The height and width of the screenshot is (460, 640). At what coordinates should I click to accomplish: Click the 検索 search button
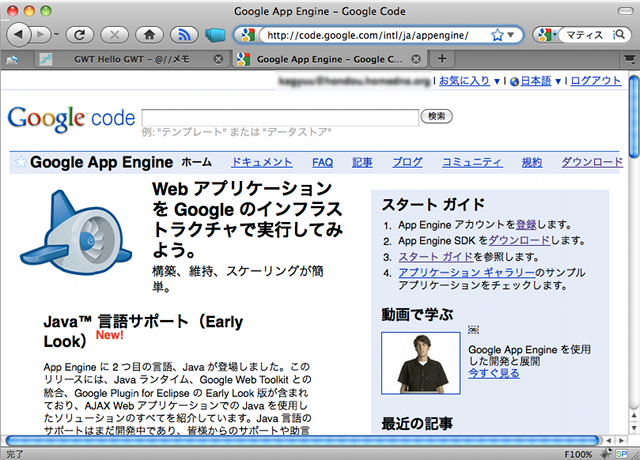click(437, 117)
